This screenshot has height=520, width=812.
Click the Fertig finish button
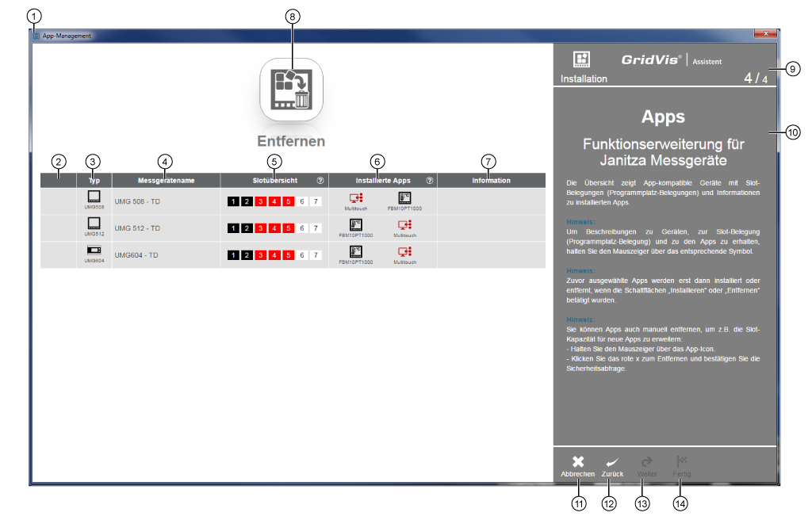click(682, 465)
